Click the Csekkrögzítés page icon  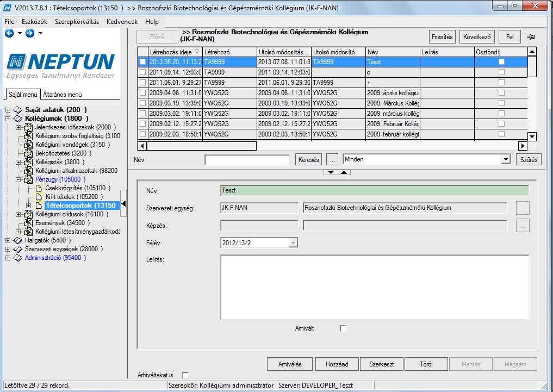39,188
